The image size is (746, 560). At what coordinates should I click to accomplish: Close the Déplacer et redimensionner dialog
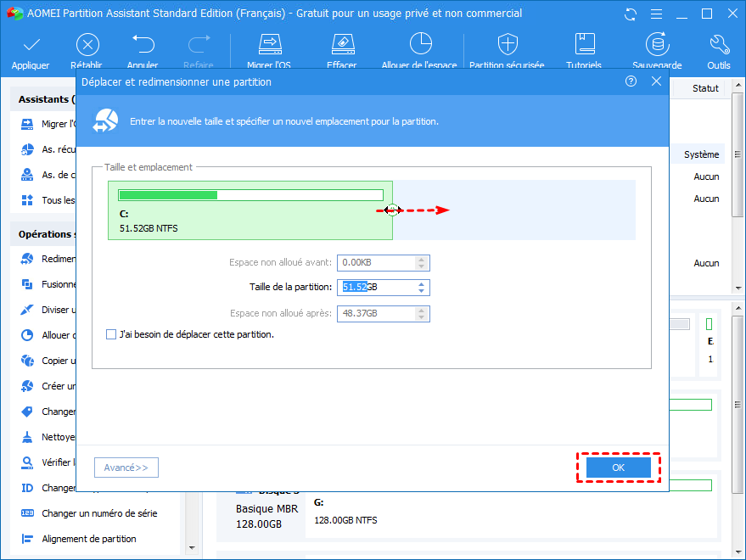656,81
